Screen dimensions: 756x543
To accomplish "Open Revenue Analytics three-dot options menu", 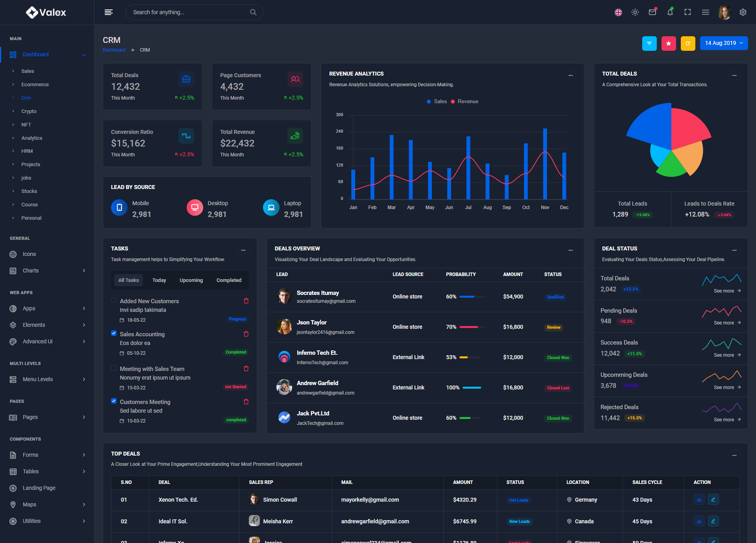I will [x=571, y=75].
